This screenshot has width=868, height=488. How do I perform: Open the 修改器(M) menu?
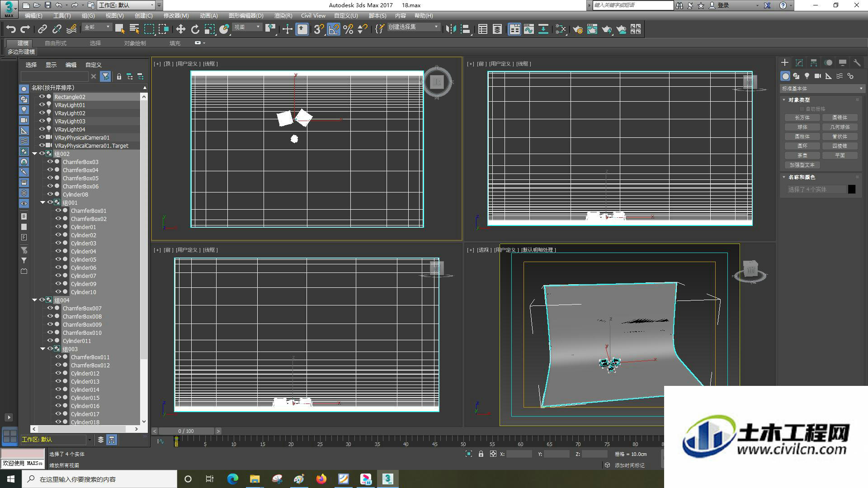coord(176,16)
